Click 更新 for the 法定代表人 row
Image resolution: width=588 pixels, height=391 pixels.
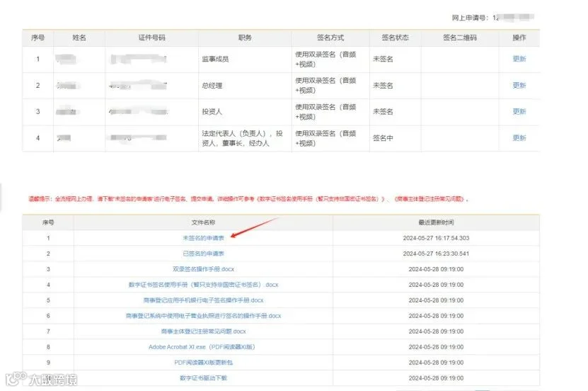(x=519, y=138)
